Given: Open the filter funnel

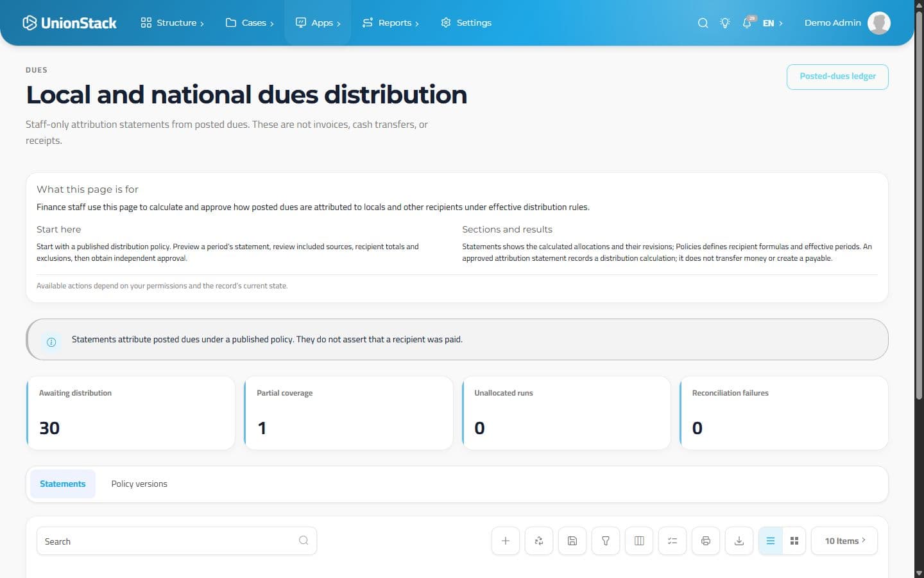Looking at the screenshot, I should (606, 541).
